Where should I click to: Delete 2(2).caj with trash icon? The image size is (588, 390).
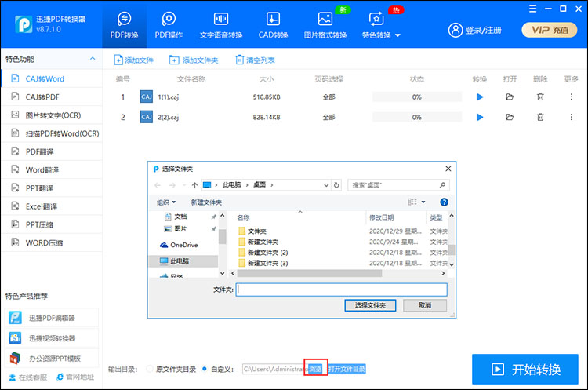(540, 117)
